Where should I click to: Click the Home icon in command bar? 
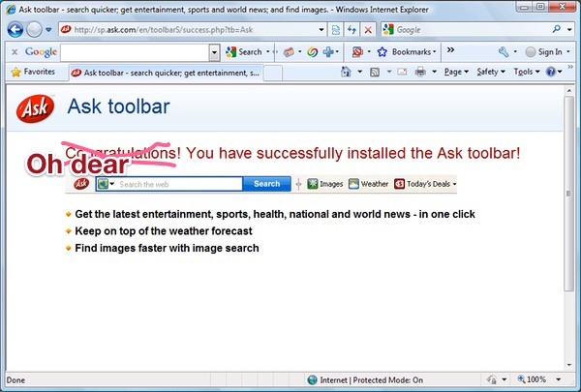click(x=347, y=72)
